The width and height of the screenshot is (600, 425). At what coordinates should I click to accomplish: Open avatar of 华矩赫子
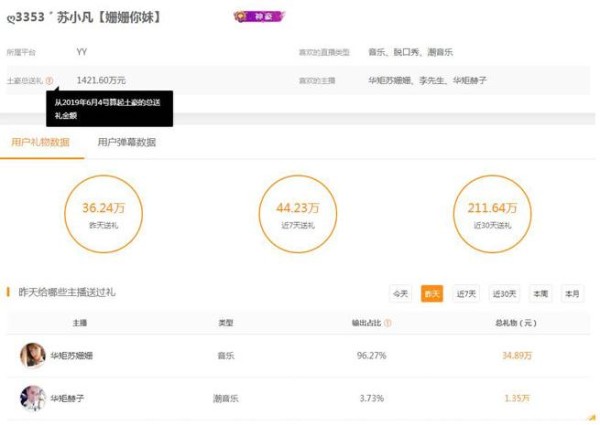[x=33, y=398]
